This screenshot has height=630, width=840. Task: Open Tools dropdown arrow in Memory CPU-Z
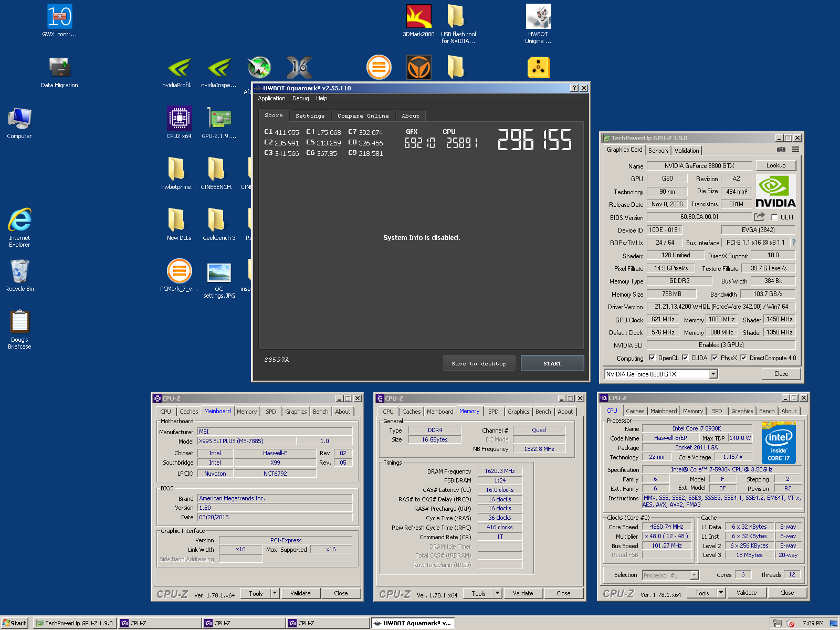[497, 593]
